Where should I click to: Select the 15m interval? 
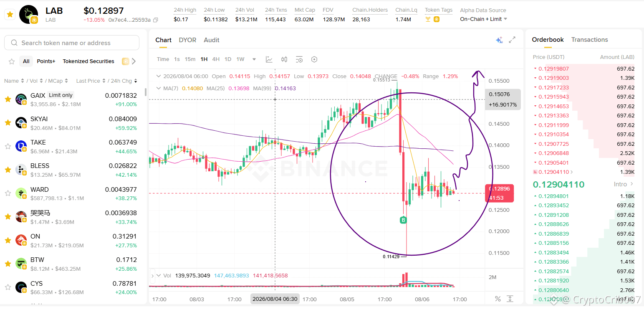tap(190, 59)
